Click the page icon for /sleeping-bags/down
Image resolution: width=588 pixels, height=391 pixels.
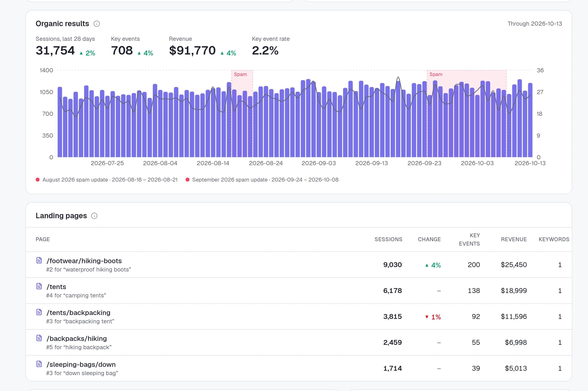tap(39, 364)
